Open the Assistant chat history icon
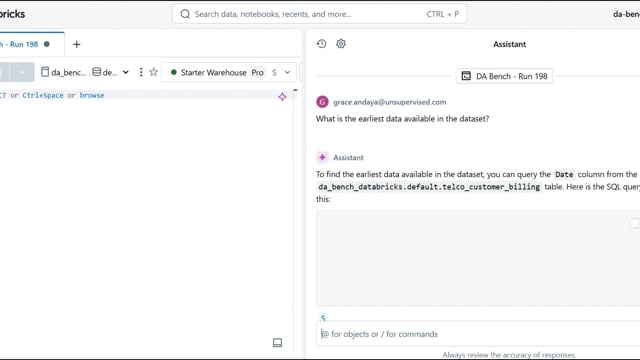The image size is (640, 360). click(x=321, y=44)
